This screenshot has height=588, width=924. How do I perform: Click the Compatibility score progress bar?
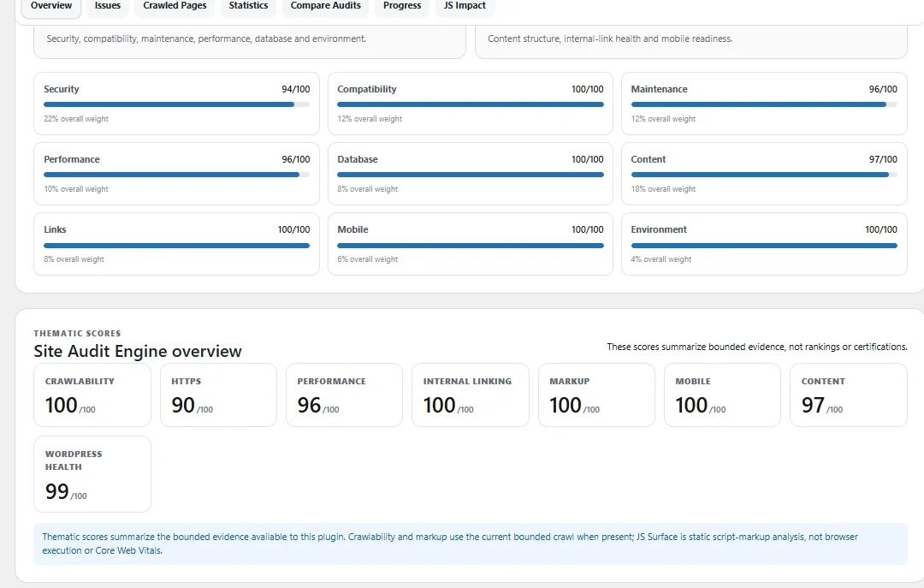click(x=471, y=104)
